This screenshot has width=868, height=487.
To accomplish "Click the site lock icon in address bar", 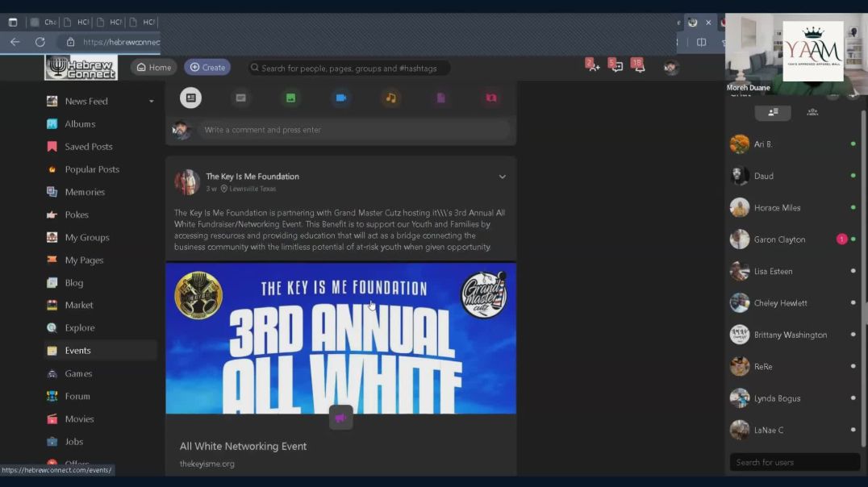I will tap(70, 42).
